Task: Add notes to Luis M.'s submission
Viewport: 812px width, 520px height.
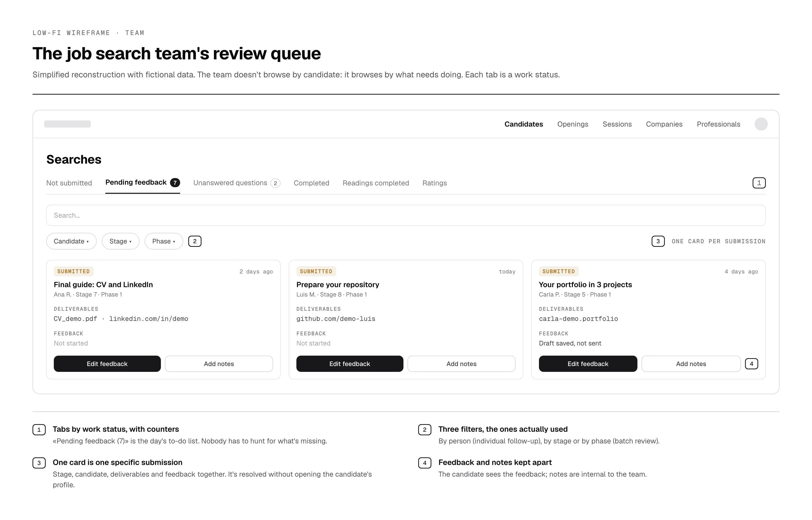Action: [461, 364]
